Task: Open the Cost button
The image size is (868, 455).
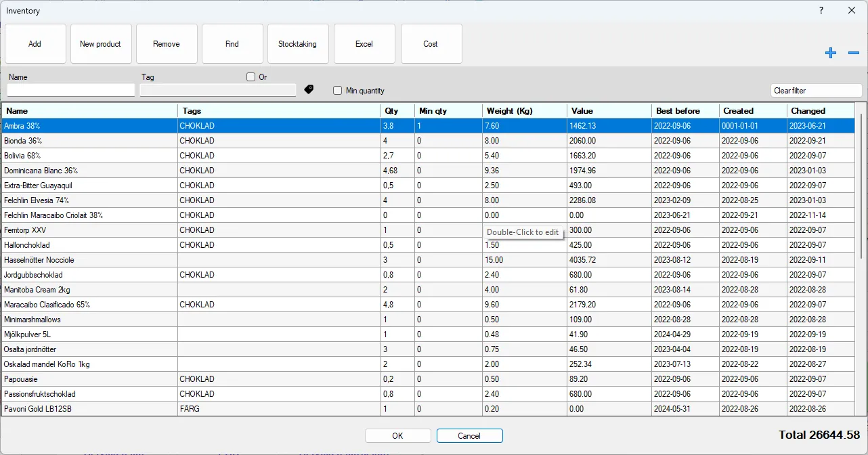Action: pyautogui.click(x=431, y=44)
